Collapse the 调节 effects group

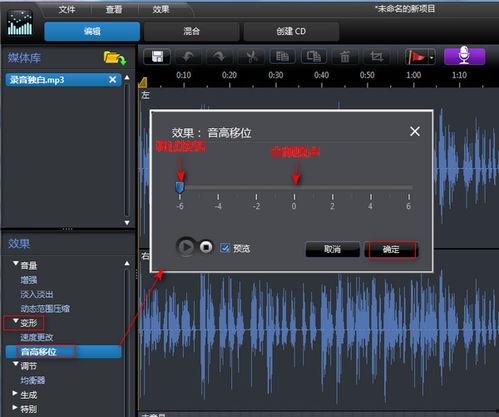pyautogui.click(x=15, y=364)
